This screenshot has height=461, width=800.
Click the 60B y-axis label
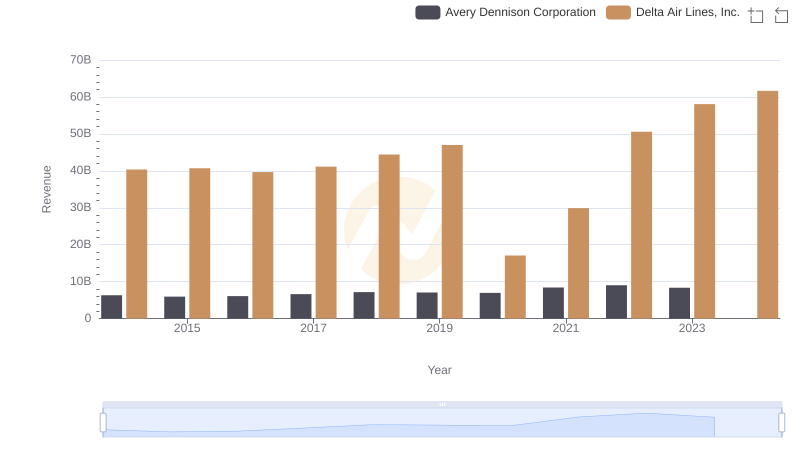click(81, 97)
